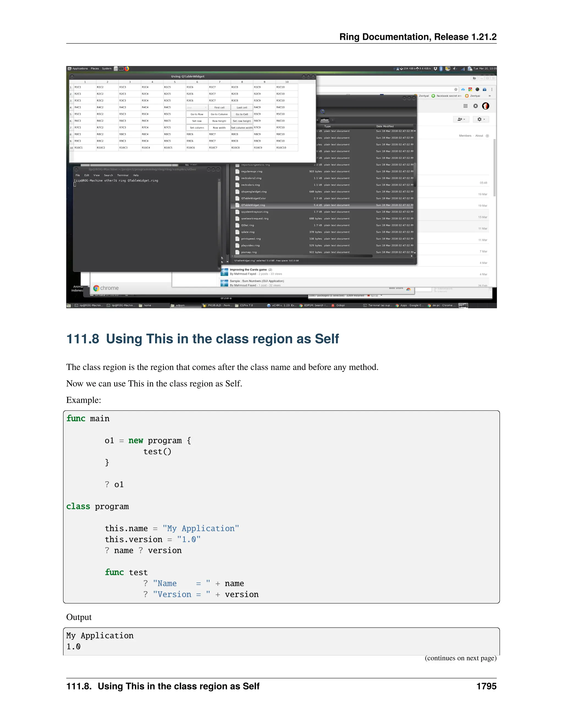The height and width of the screenshot is (728, 563).
Task: Open the combo box in table row 4
Action: point(197,107)
